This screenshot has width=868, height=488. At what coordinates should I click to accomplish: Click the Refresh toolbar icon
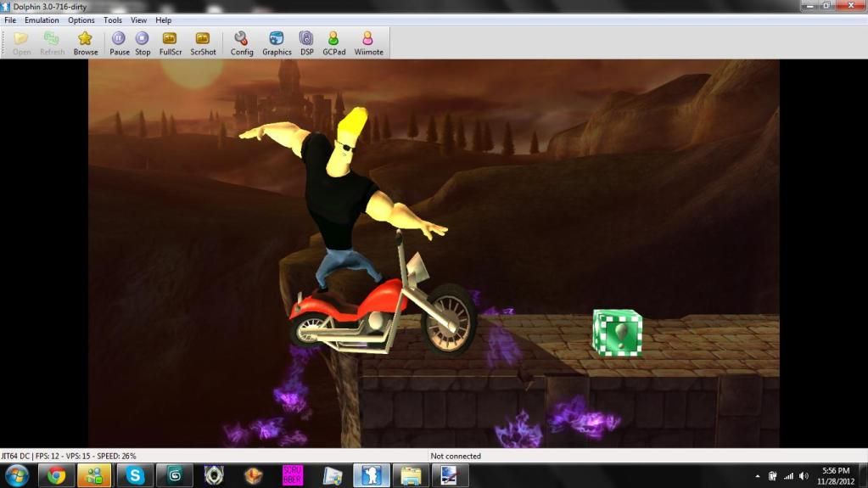point(52,43)
